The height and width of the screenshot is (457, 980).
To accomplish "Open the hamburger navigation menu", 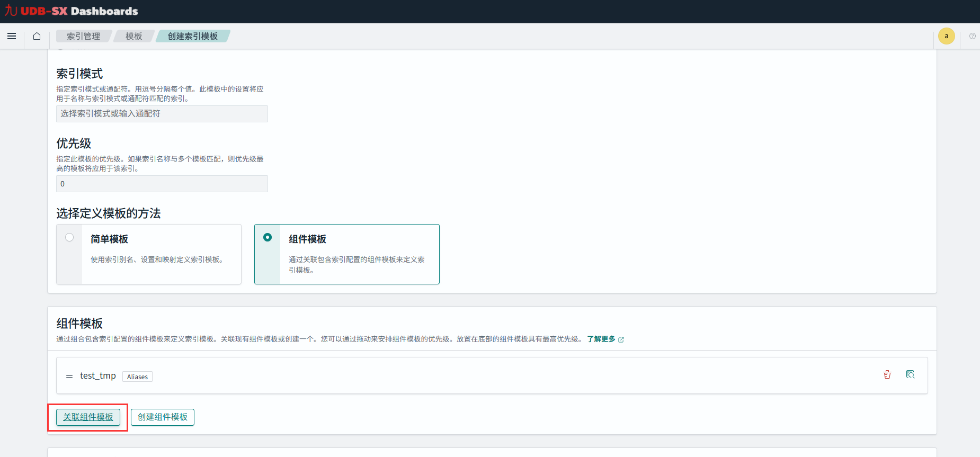I will pyautogui.click(x=12, y=36).
